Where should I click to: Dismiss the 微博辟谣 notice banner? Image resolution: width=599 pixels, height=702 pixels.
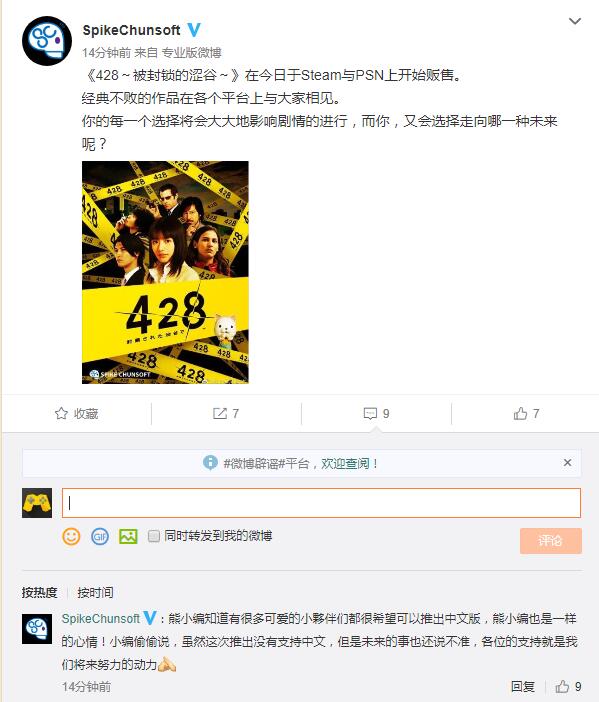[567, 462]
